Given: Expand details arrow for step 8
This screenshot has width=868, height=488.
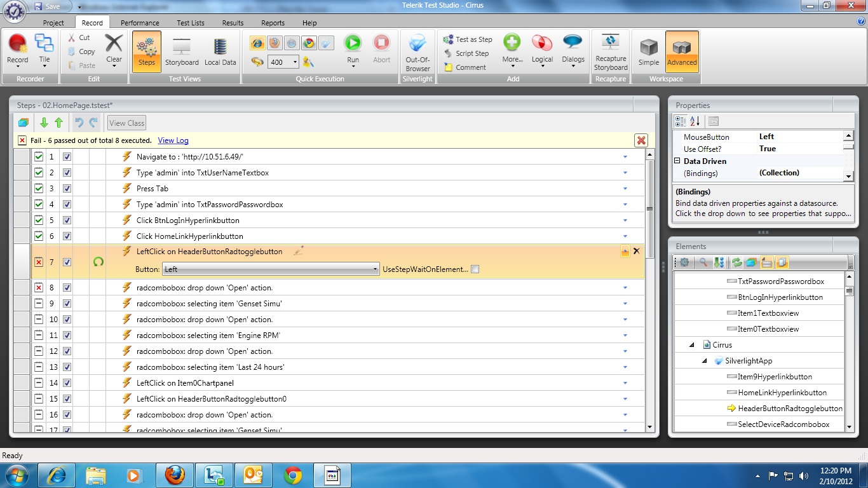Looking at the screenshot, I should (625, 287).
